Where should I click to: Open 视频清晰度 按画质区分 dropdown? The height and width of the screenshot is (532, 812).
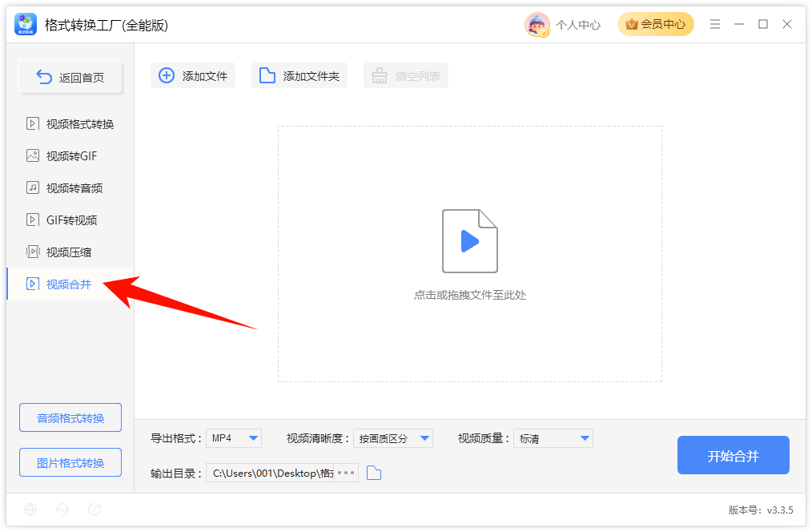pyautogui.click(x=393, y=438)
